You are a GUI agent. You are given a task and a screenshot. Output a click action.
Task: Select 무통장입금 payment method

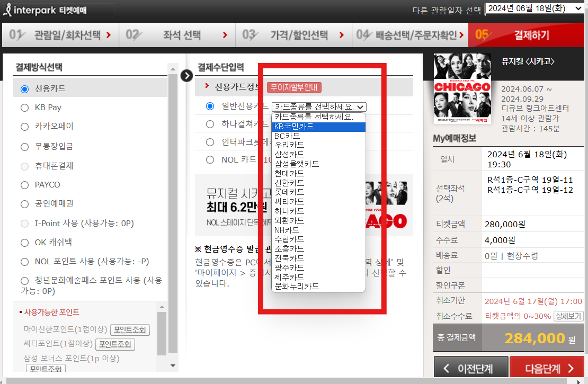coord(25,147)
